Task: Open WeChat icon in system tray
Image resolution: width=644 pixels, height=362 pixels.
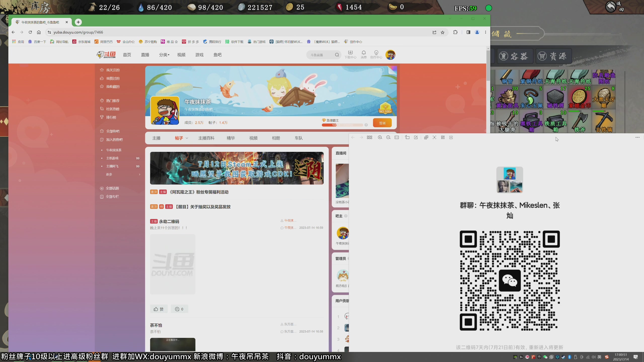Action: pos(545,357)
